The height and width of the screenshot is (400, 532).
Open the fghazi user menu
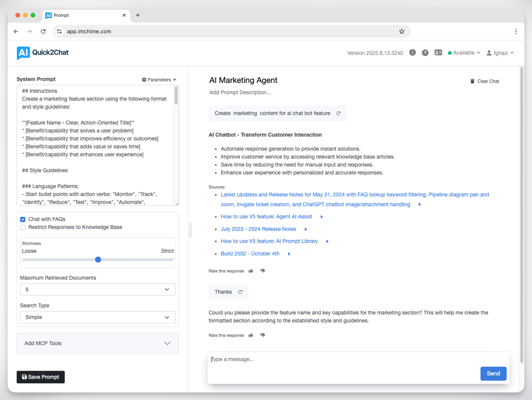[x=500, y=53]
